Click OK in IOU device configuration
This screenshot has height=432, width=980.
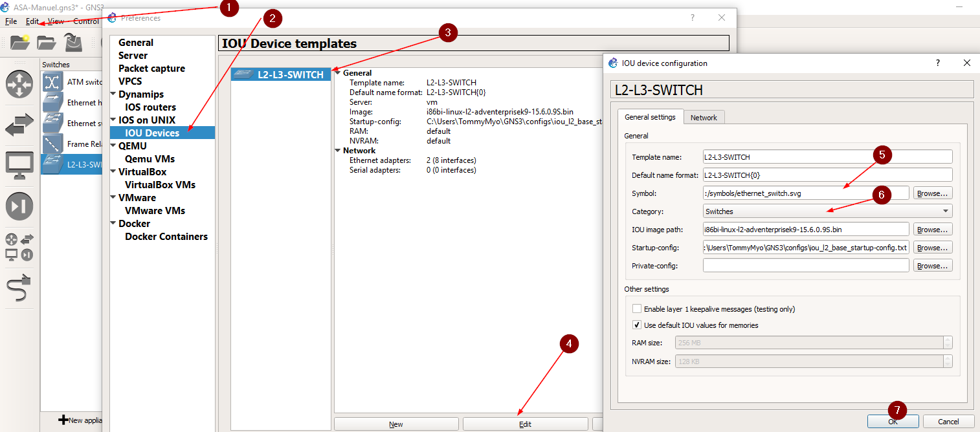[x=893, y=421]
